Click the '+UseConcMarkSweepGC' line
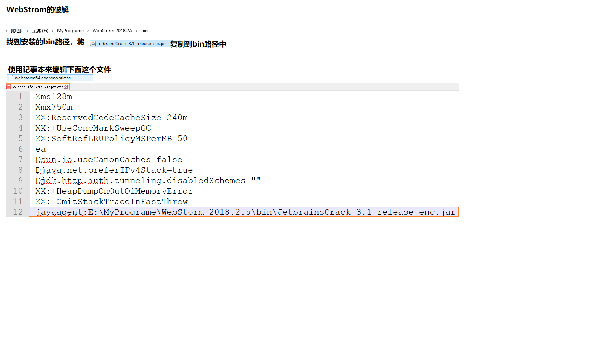595x364 pixels. [90, 128]
